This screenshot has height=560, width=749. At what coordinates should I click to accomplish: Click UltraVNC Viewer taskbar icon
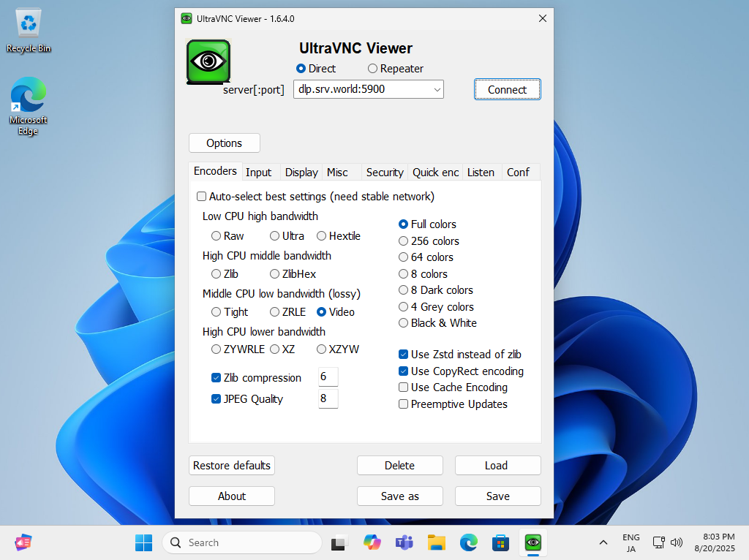pos(533,542)
